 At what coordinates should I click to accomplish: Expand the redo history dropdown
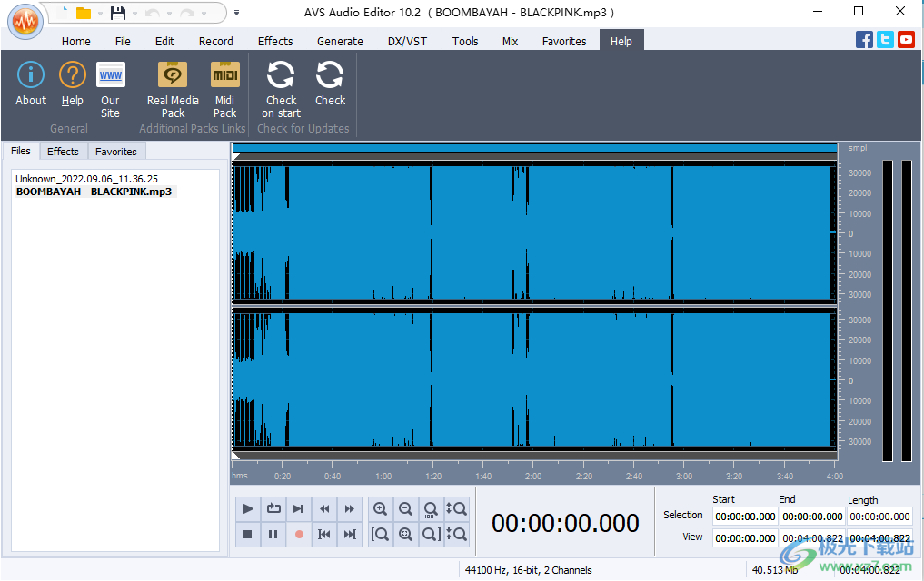click(204, 13)
